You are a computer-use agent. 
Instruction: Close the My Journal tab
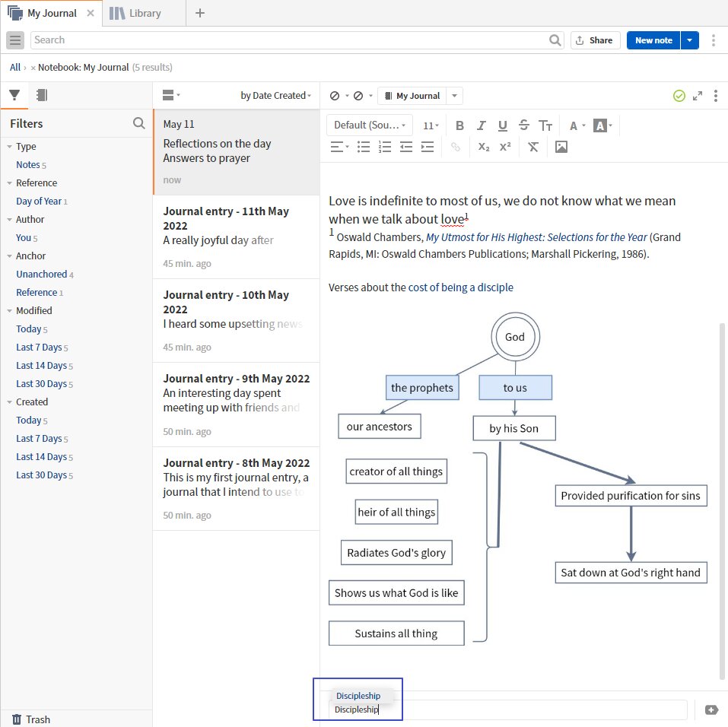(x=91, y=13)
